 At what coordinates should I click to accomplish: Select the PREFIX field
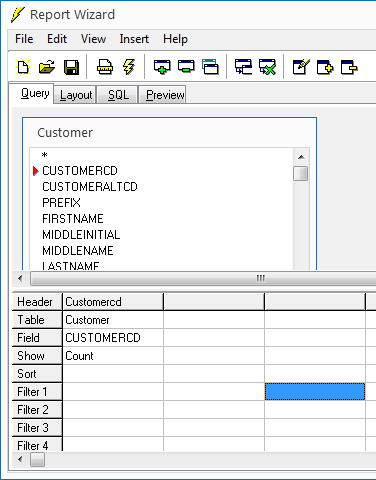tap(61, 203)
